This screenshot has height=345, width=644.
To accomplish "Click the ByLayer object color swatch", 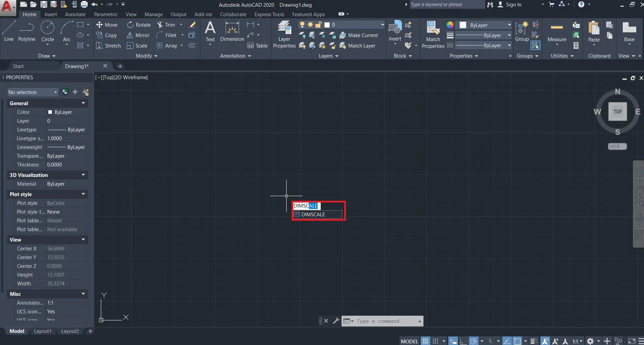I will 463,25.
